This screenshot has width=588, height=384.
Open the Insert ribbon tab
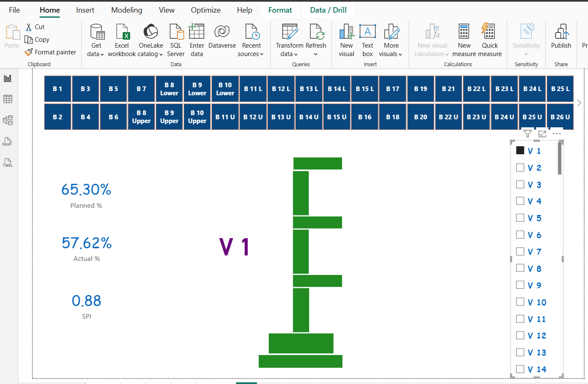coord(85,10)
